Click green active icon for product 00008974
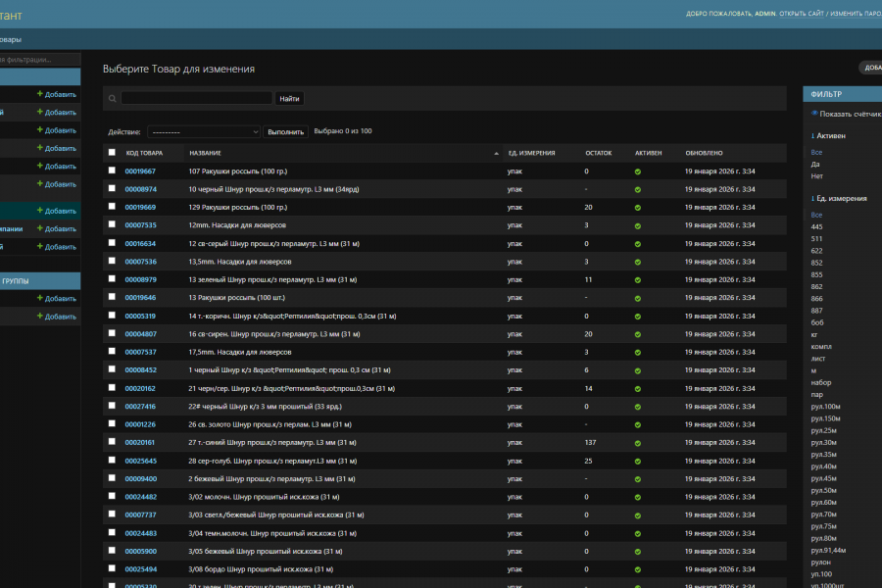 [x=638, y=189]
